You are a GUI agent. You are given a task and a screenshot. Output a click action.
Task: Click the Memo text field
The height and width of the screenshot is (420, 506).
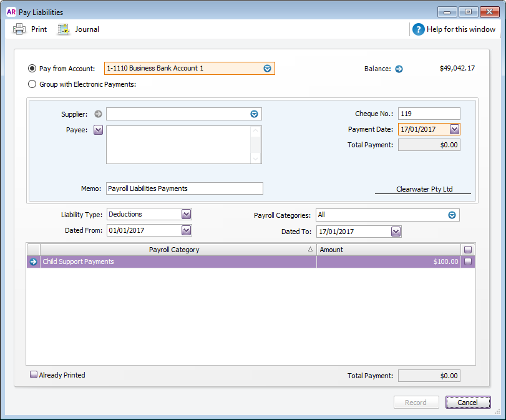click(184, 188)
